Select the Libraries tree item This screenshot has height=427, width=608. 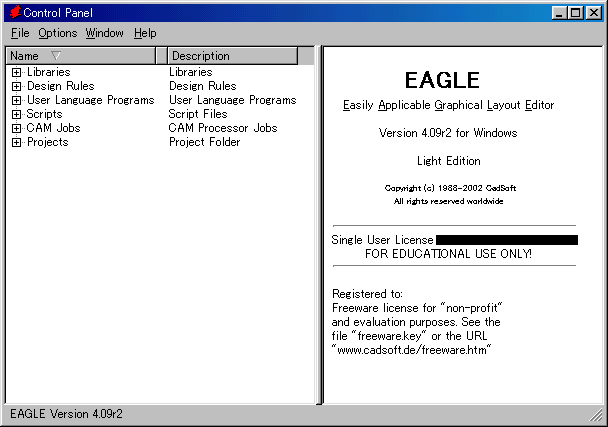point(48,72)
